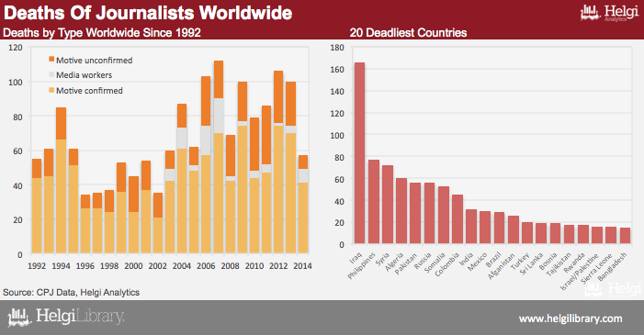The height and width of the screenshot is (335, 644).
Task: Click the Helgi watermark logo near Bangladesh
Action: (613, 288)
